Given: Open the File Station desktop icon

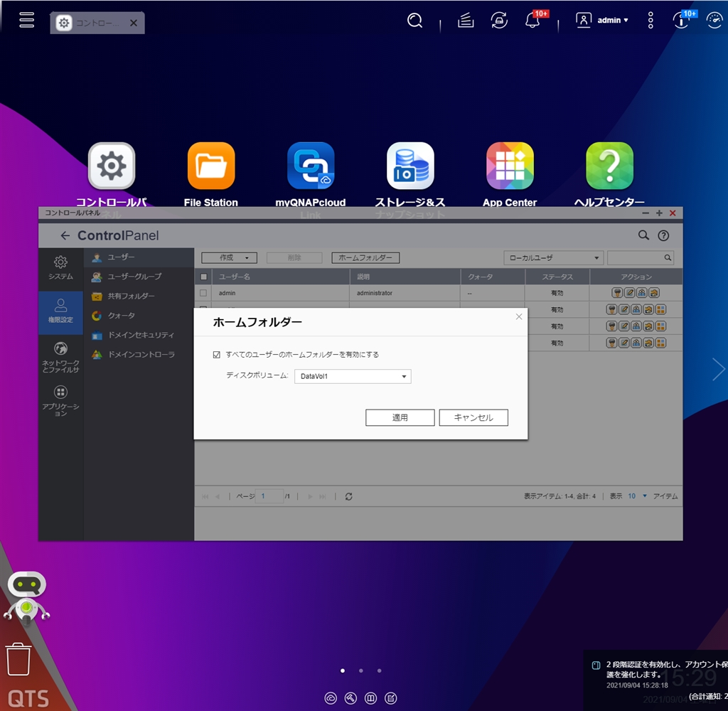Looking at the screenshot, I should tap(210, 166).
